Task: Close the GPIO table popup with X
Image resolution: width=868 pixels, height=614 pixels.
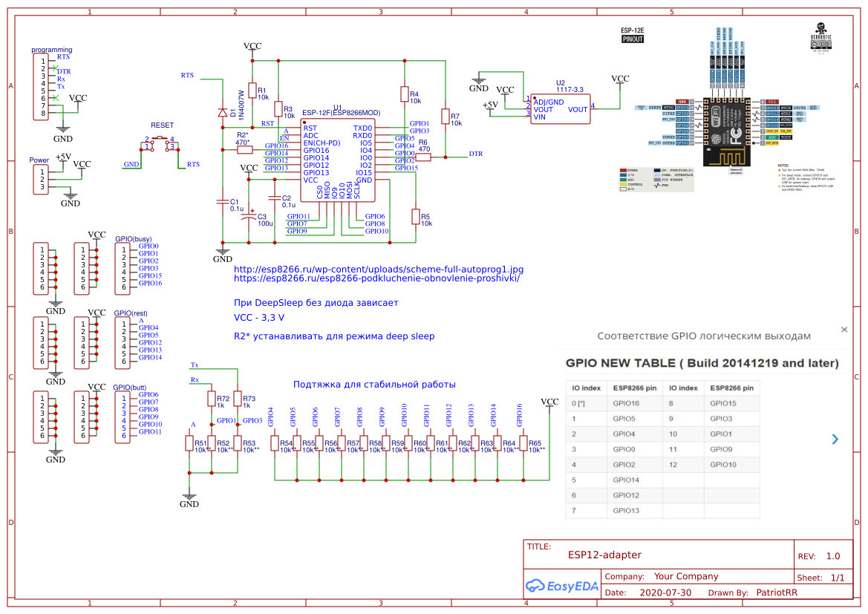Action: point(843,329)
